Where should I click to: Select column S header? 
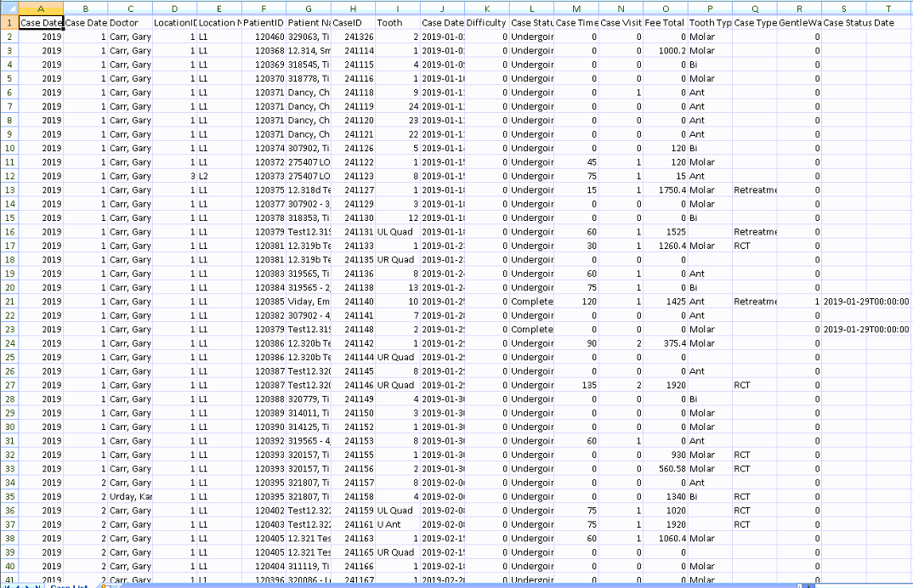coord(843,8)
